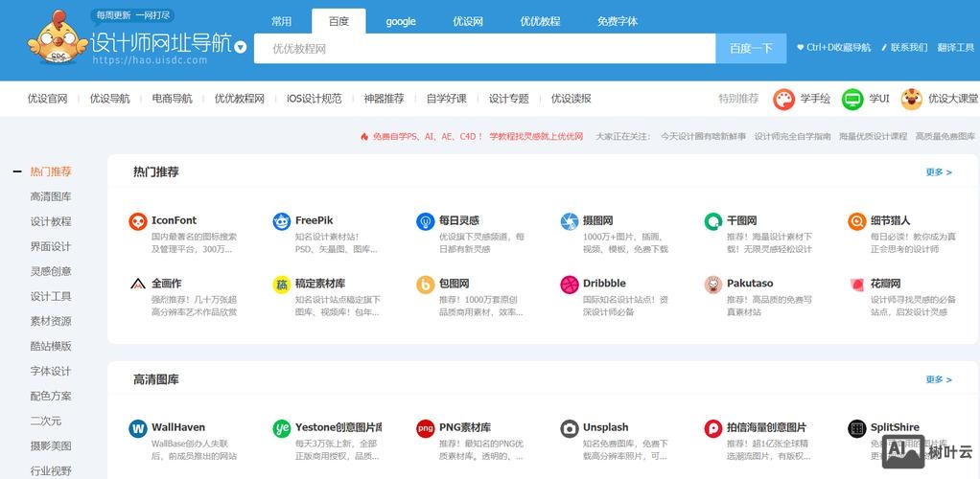Select 字体设计 in the sidebar

click(51, 372)
